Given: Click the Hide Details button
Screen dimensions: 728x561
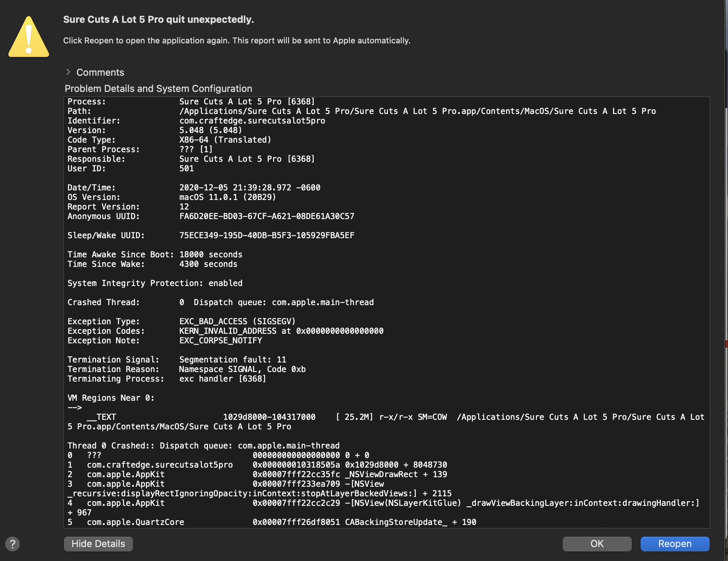Looking at the screenshot, I should [98, 544].
